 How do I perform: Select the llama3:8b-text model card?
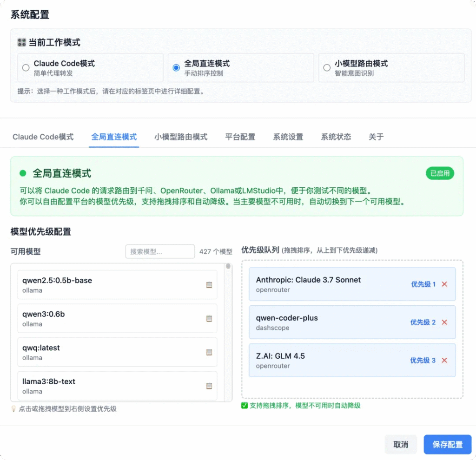click(117, 386)
